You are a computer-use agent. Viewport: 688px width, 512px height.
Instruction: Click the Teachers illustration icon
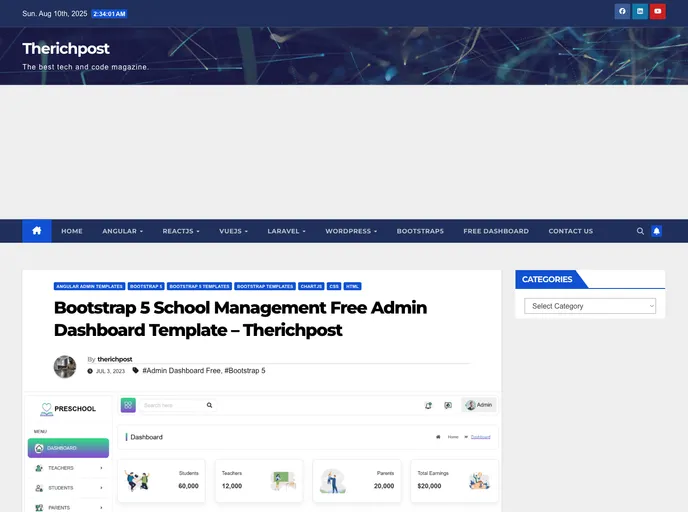[x=283, y=481]
